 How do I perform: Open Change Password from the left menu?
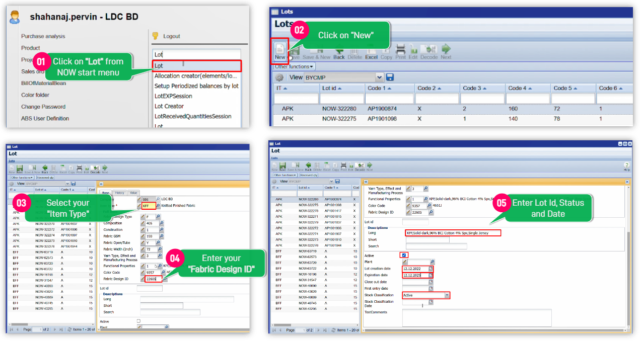pyautogui.click(x=43, y=107)
